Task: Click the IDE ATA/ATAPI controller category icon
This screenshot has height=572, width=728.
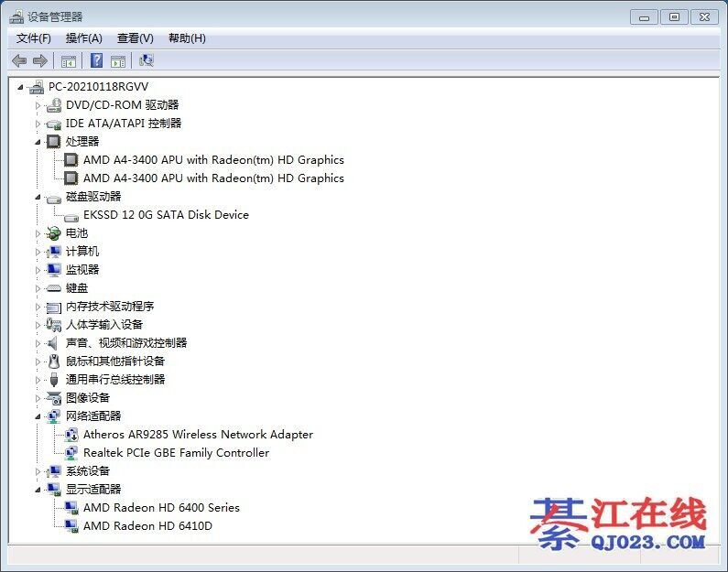Action: (54, 124)
